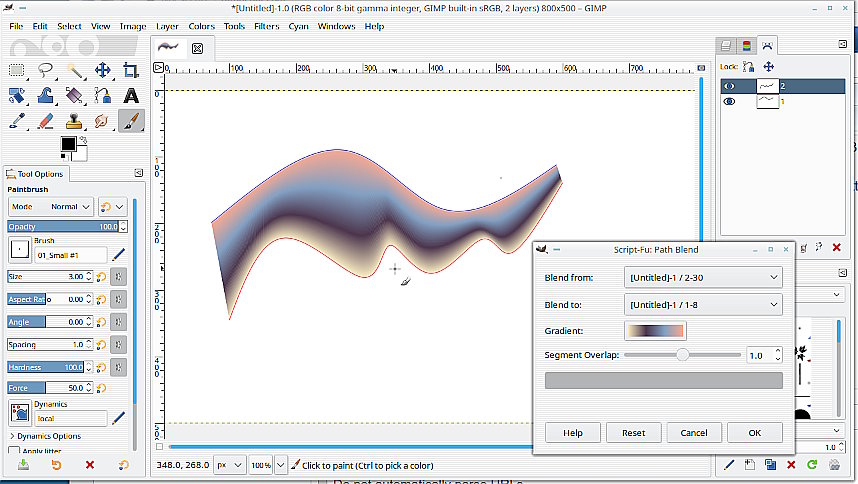Toggle visibility of path 1
The width and height of the screenshot is (858, 484).
click(x=729, y=101)
